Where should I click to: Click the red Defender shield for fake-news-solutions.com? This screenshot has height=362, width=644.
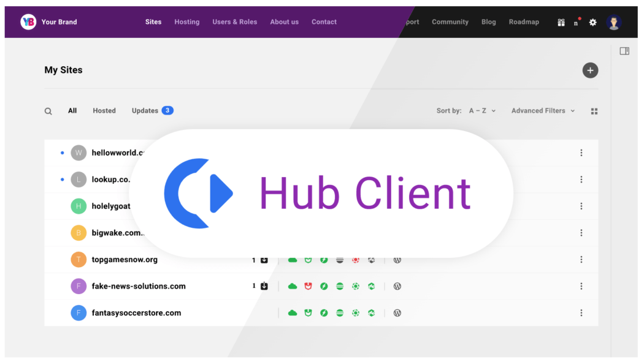point(308,286)
